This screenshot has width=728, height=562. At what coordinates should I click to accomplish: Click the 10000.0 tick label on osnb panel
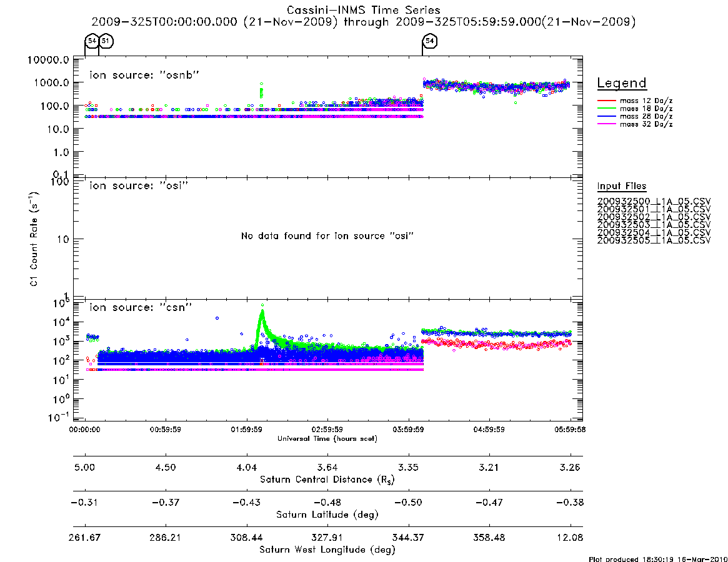point(48,60)
